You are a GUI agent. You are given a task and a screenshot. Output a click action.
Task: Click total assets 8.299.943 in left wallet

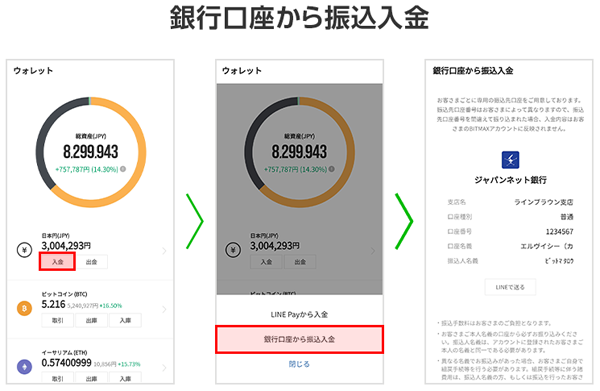point(91,152)
